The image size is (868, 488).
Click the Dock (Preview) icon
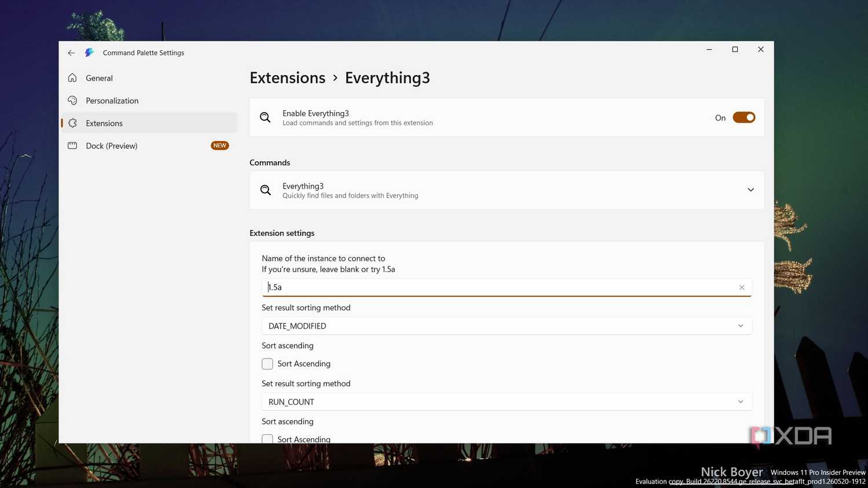[x=72, y=145]
